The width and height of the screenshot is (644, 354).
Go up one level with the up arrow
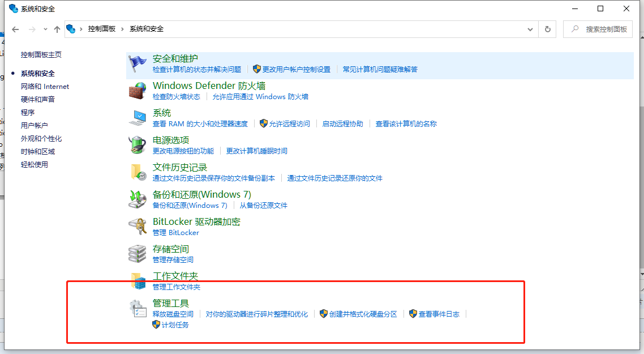(57, 29)
